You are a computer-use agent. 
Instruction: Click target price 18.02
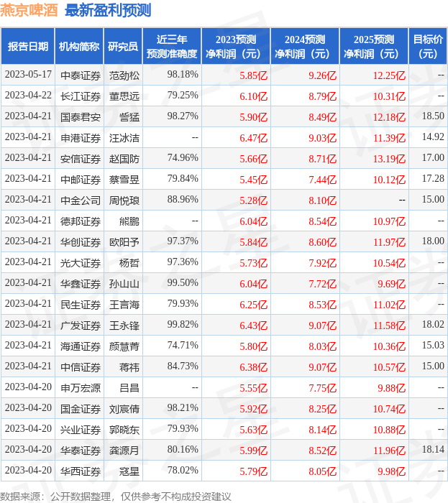[433, 324]
